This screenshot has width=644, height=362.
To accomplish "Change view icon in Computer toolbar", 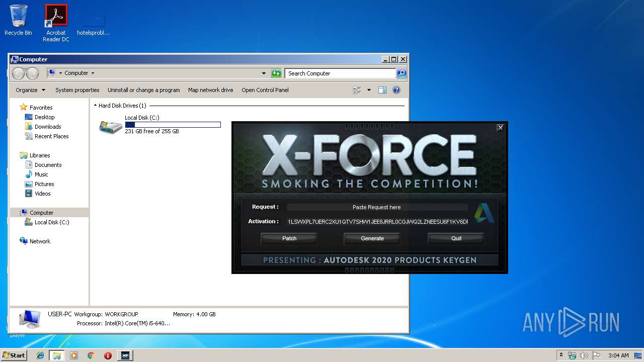I will (x=357, y=90).
